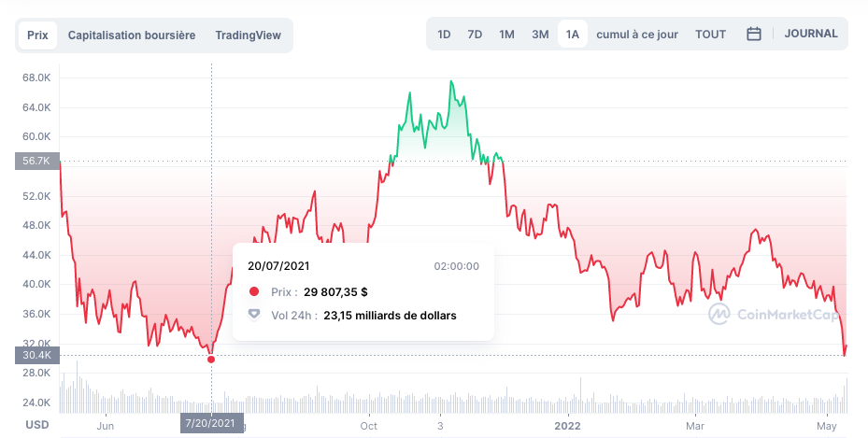Click the USD currency label
Screen dimensions: 868x438
(x=37, y=425)
